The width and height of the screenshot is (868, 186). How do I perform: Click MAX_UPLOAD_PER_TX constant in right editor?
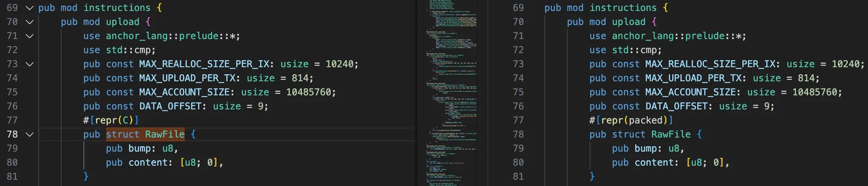pyautogui.click(x=693, y=78)
